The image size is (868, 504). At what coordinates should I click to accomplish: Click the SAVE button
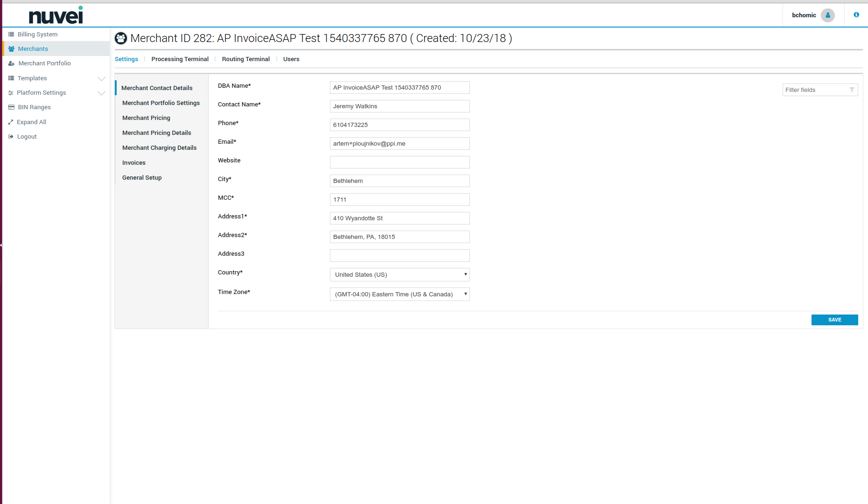[x=834, y=320]
